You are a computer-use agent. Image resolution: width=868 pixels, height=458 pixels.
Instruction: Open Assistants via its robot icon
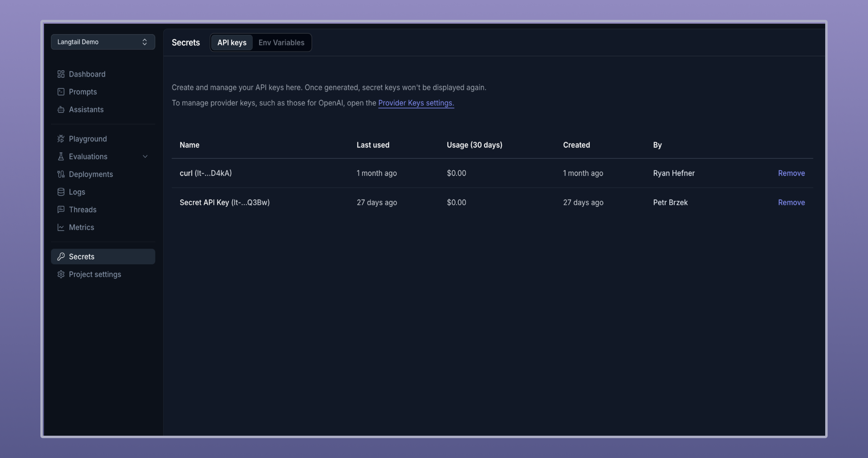click(61, 109)
